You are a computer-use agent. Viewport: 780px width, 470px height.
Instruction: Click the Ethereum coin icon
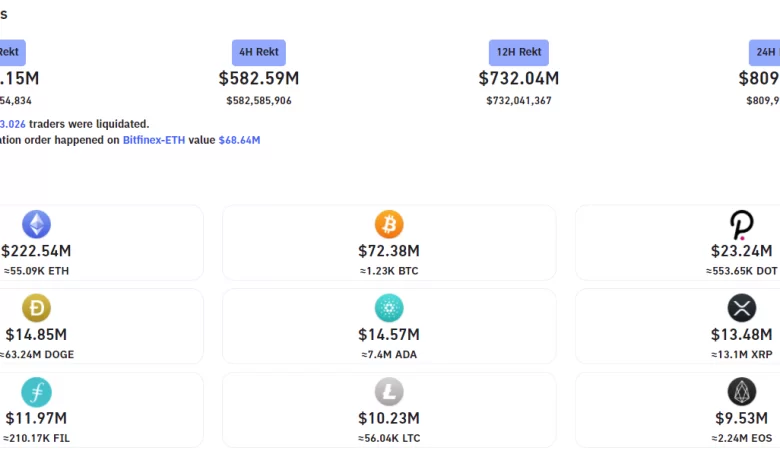37,224
